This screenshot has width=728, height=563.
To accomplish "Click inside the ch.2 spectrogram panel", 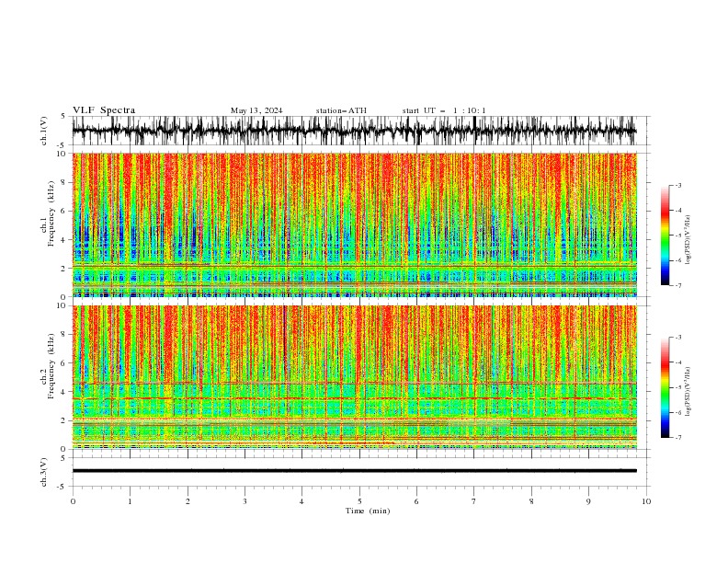I will [x=354, y=377].
